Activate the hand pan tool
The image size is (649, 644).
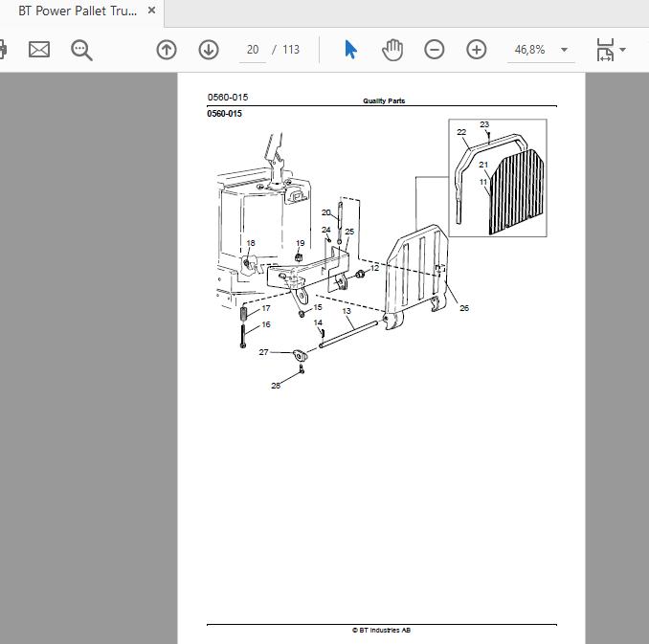click(392, 50)
